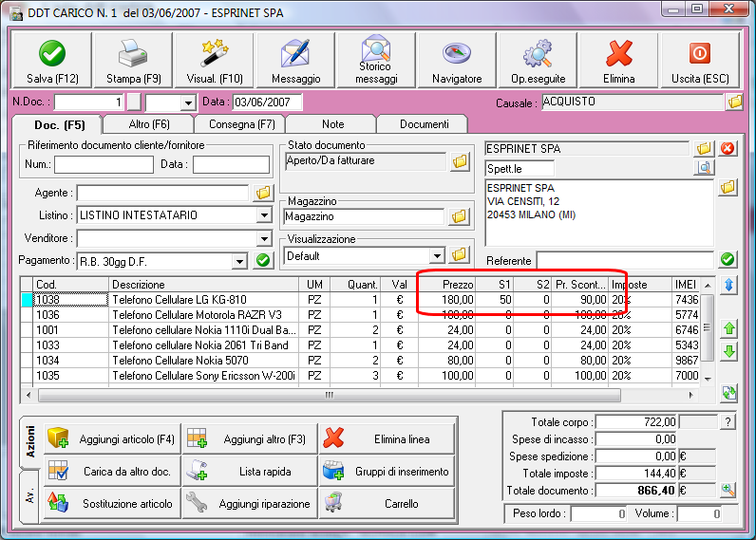Screen dimensions: 756x540
Task: Open Gruppi di inserimento
Action: (387, 471)
